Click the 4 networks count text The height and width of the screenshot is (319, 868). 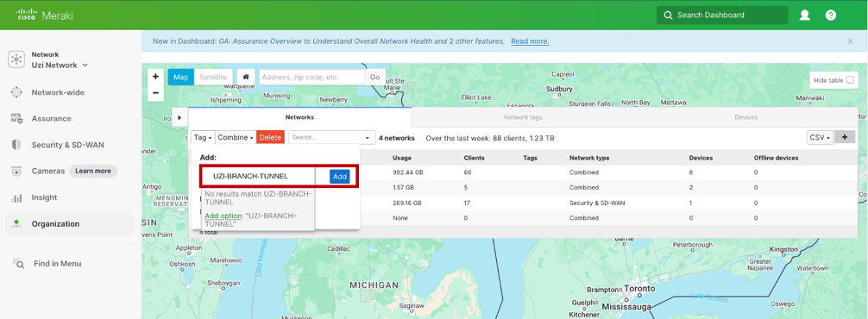click(x=396, y=138)
